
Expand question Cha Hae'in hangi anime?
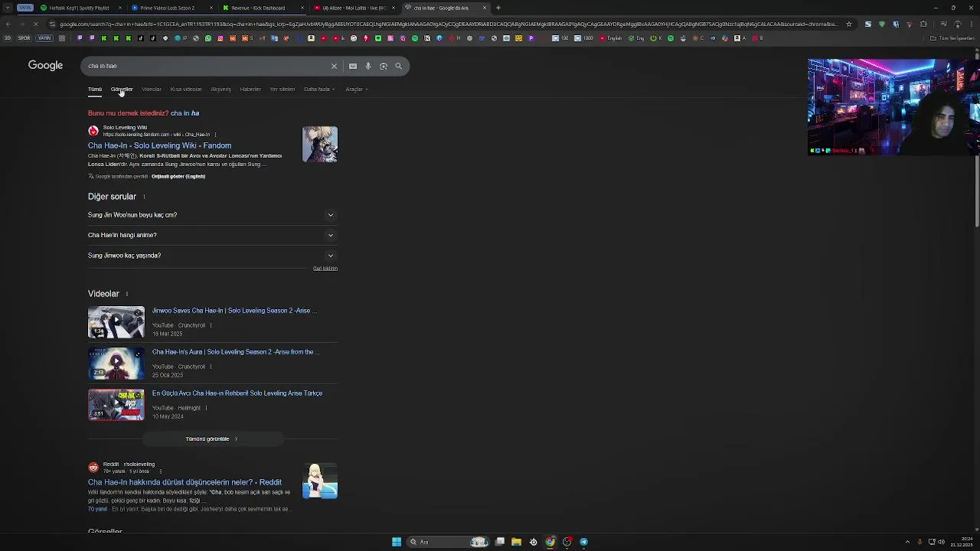(x=212, y=235)
